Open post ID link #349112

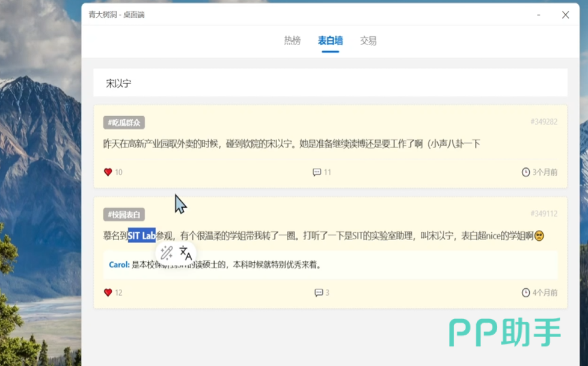[544, 214]
